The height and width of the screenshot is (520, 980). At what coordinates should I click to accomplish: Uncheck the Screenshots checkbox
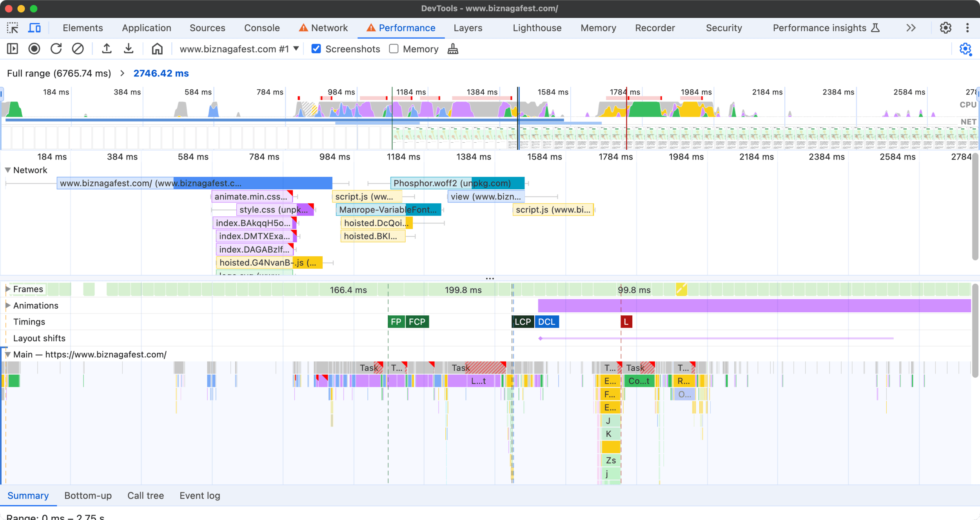pyautogui.click(x=316, y=49)
